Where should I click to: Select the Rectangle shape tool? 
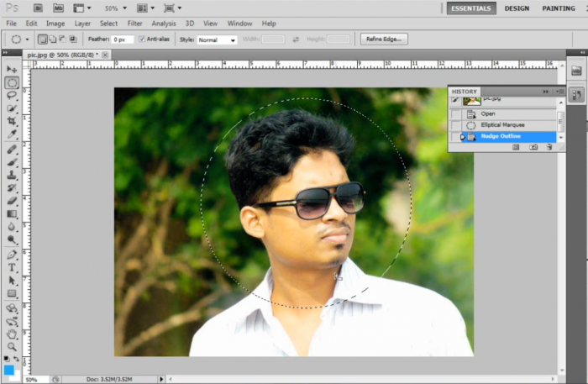(12, 293)
